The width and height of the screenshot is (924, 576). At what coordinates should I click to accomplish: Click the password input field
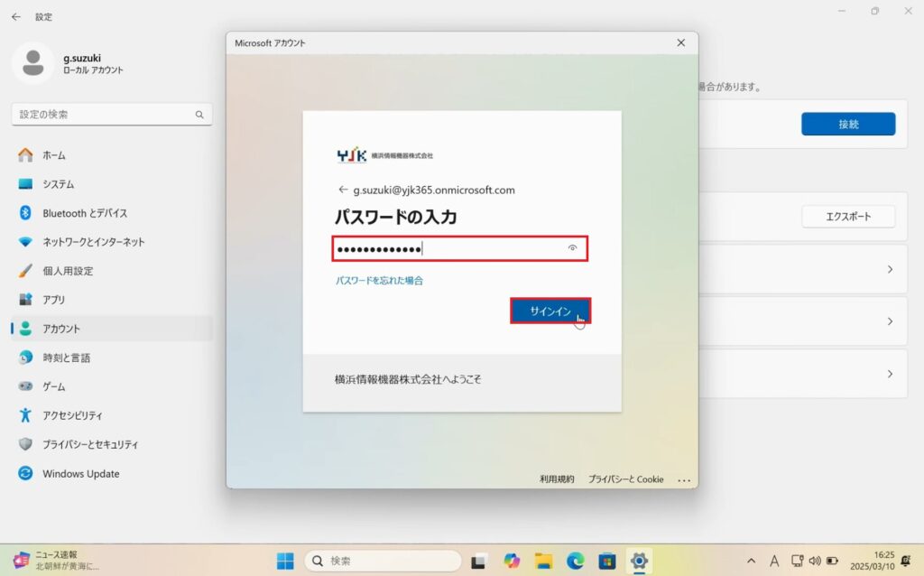tap(459, 249)
